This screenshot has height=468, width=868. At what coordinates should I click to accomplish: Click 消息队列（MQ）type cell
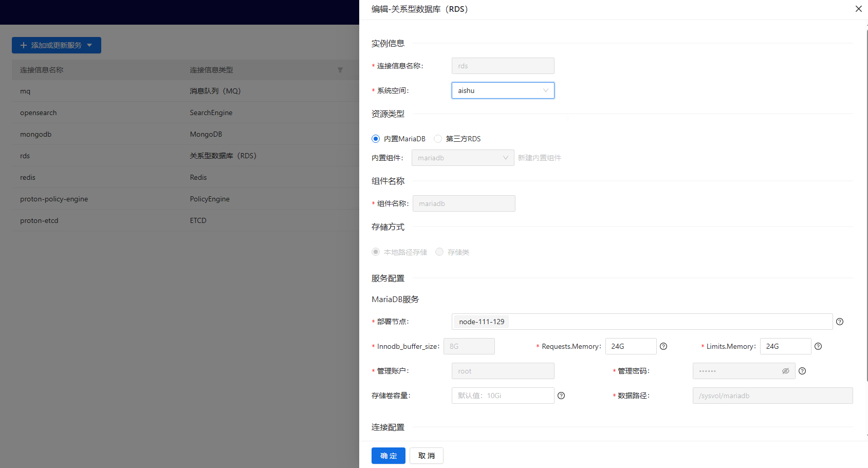point(215,91)
